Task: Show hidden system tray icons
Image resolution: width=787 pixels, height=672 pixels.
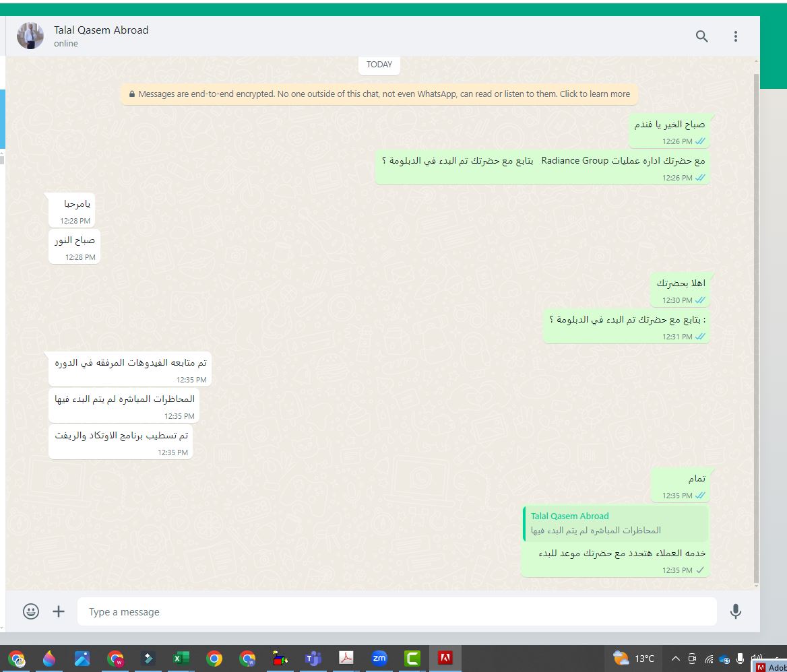Action: coord(676,659)
